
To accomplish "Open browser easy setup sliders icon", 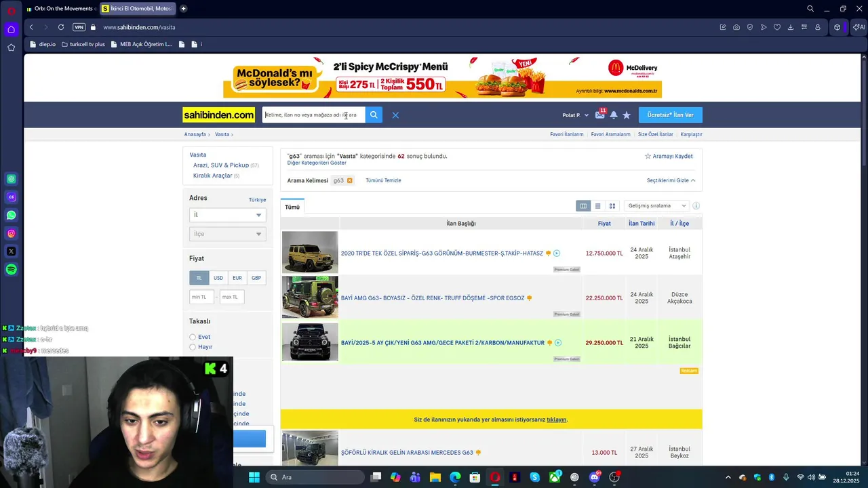I will [804, 27].
